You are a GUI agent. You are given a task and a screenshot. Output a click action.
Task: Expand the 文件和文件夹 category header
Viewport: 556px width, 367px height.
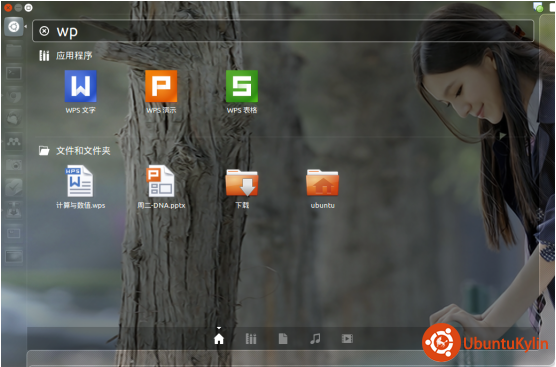[x=74, y=151]
